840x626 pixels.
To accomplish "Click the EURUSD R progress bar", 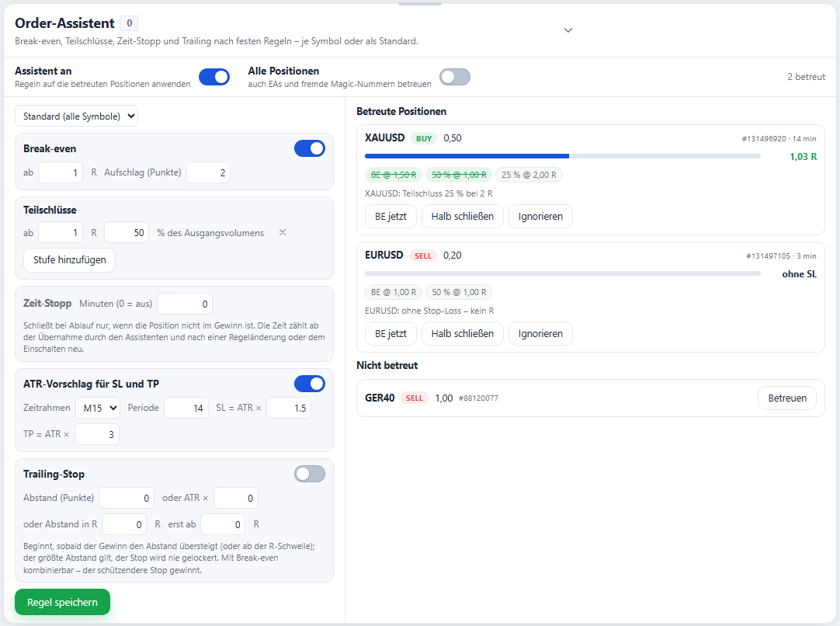I will (x=563, y=274).
